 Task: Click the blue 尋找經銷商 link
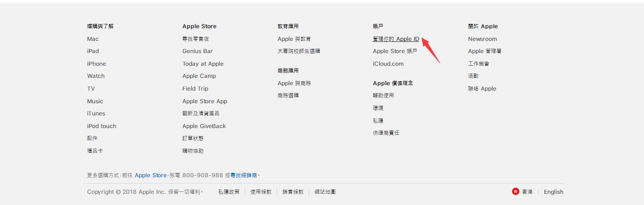point(244,175)
